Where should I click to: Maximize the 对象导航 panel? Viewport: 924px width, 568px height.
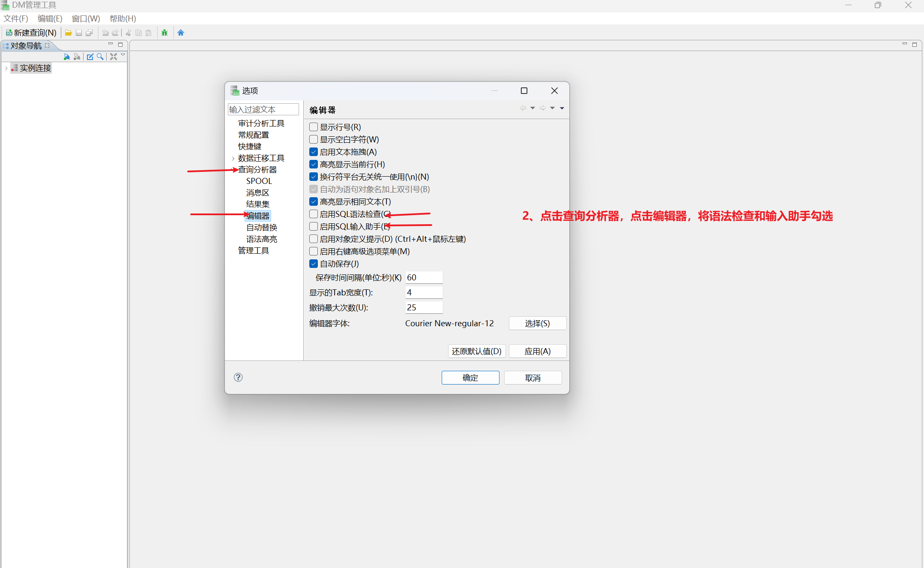tap(120, 44)
